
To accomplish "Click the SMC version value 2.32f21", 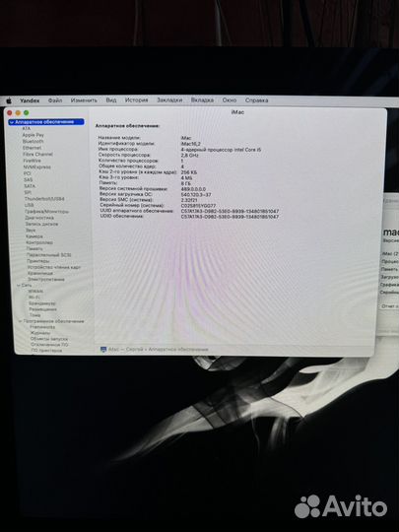I will [189, 200].
